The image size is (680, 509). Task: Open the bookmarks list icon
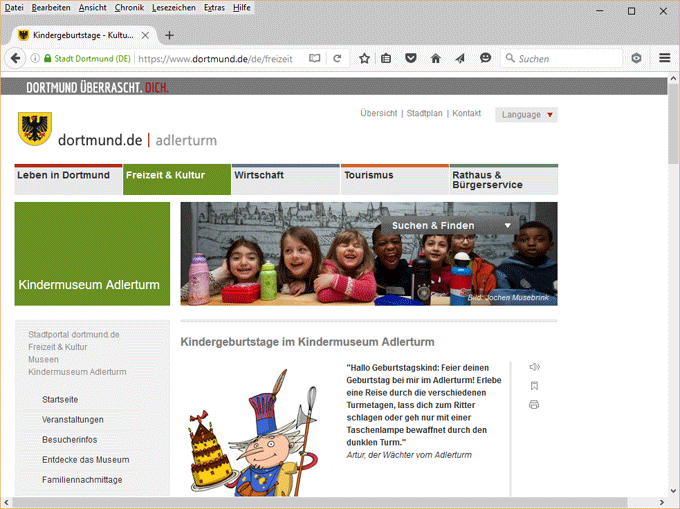(386, 58)
